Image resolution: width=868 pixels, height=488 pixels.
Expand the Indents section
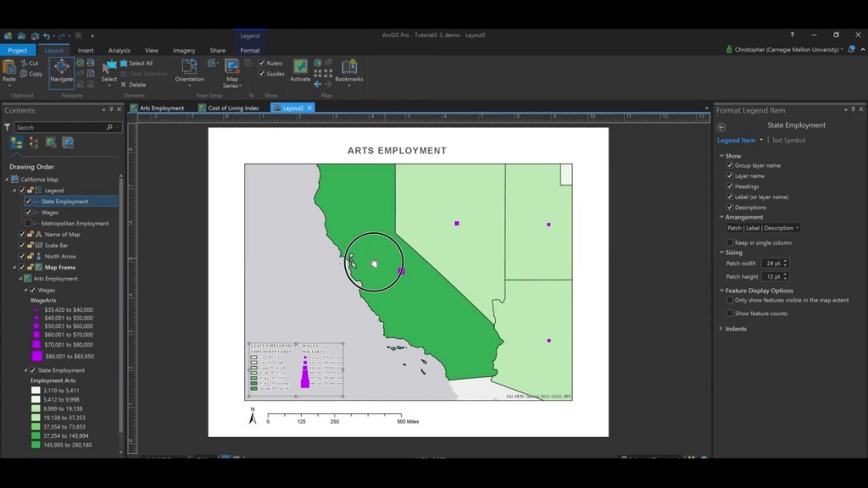click(721, 329)
